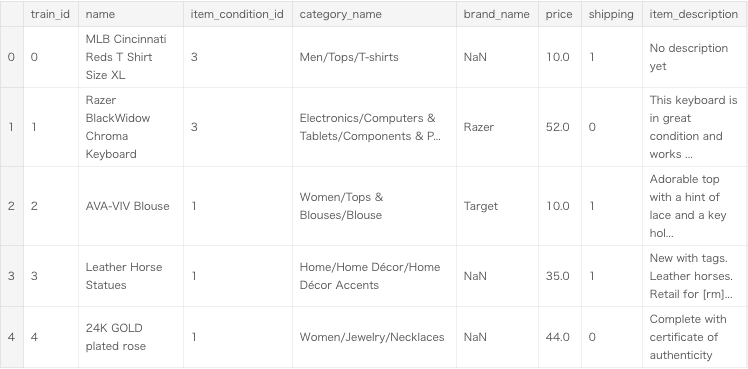Click the AVA-VIV Blouse name cell

click(x=131, y=206)
